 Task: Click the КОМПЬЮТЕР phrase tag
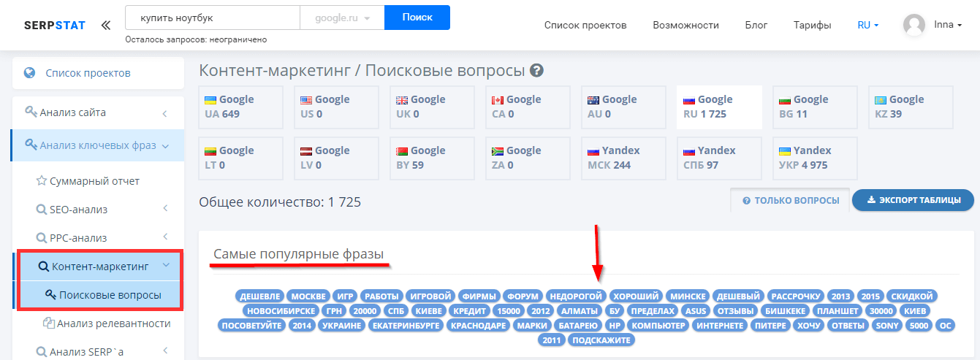(x=658, y=326)
